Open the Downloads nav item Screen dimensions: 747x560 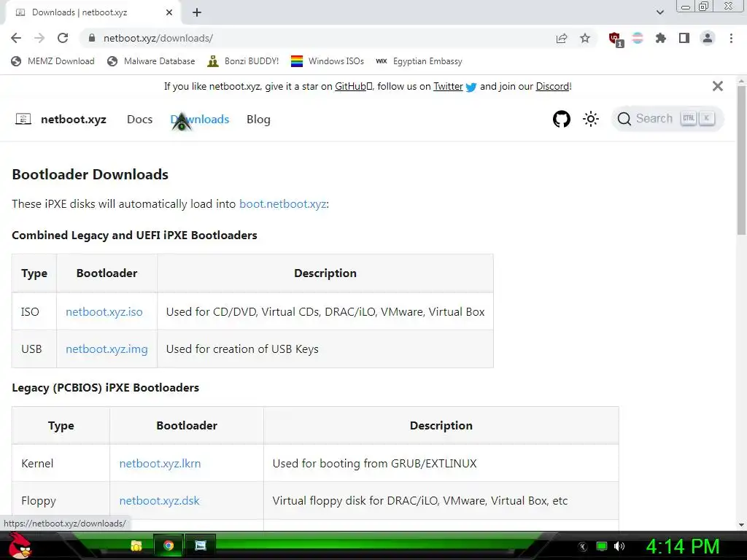click(x=200, y=119)
